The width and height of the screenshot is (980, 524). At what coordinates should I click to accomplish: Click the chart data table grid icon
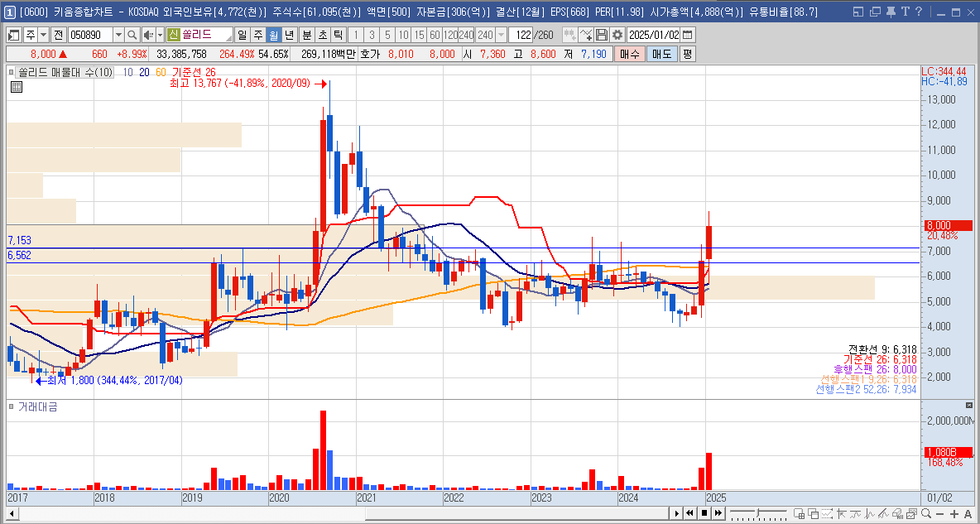coord(17,87)
